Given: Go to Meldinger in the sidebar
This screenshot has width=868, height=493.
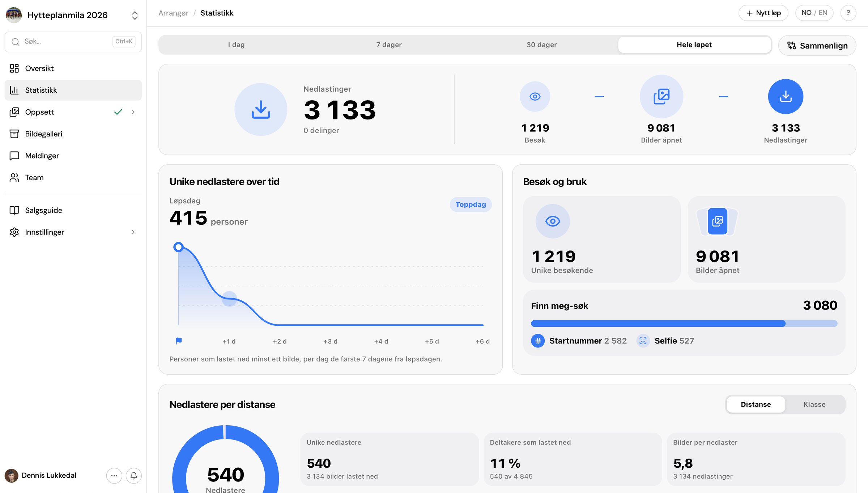Looking at the screenshot, I should click(73, 156).
